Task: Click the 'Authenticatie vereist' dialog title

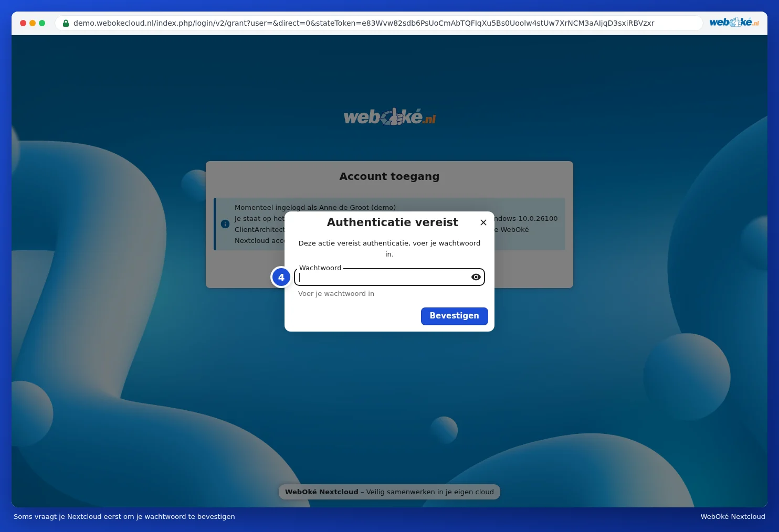Action: (x=393, y=222)
